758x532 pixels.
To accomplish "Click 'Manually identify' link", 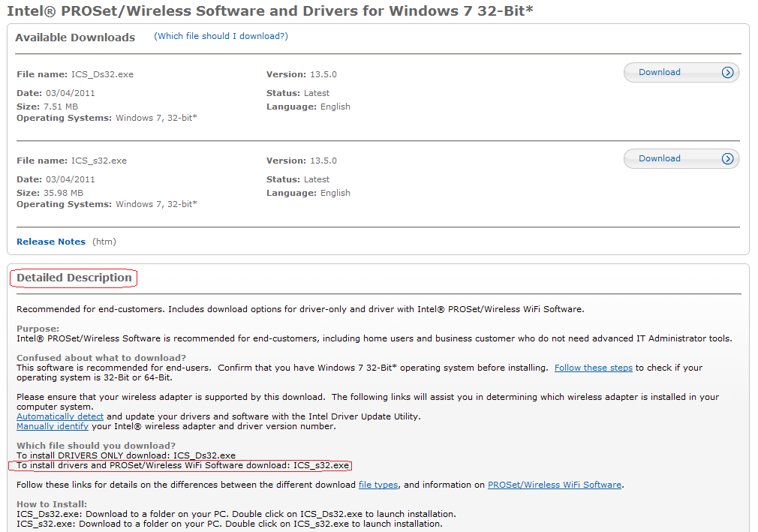I will click(x=53, y=426).
